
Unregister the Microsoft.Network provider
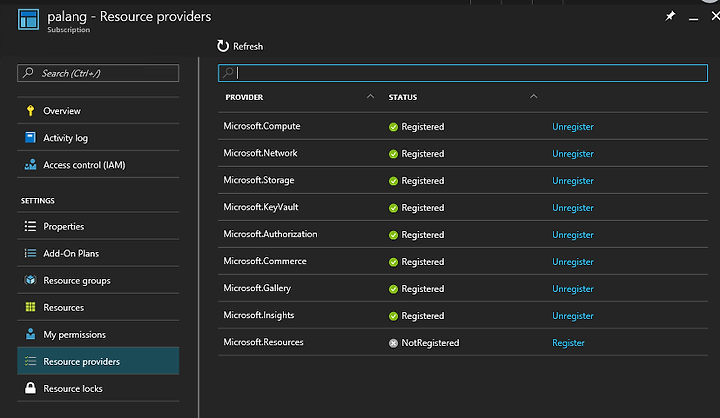pos(573,154)
